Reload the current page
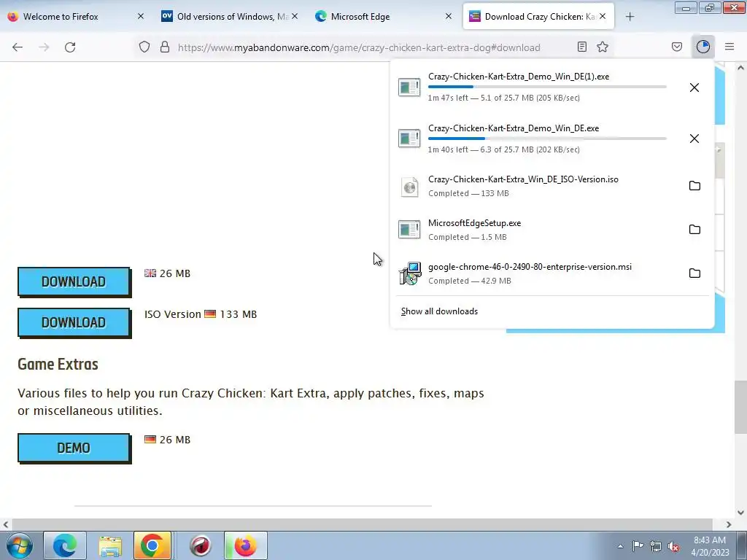 [x=70, y=47]
